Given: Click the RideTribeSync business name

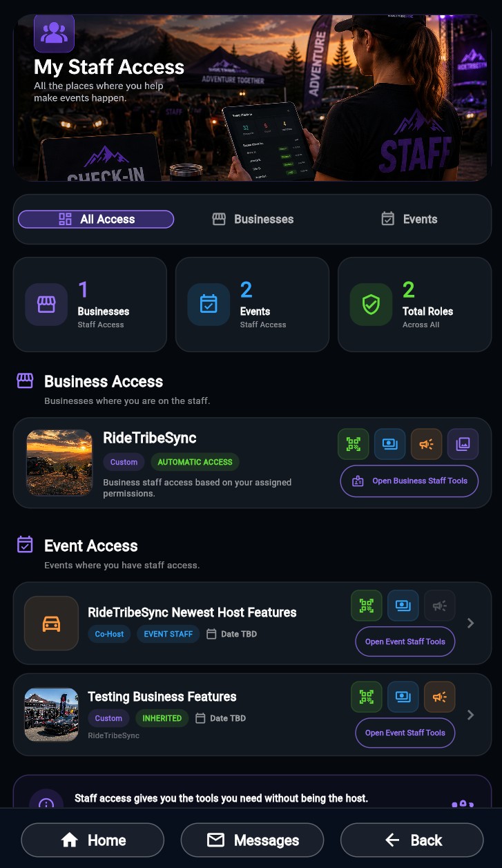Looking at the screenshot, I should tap(150, 438).
